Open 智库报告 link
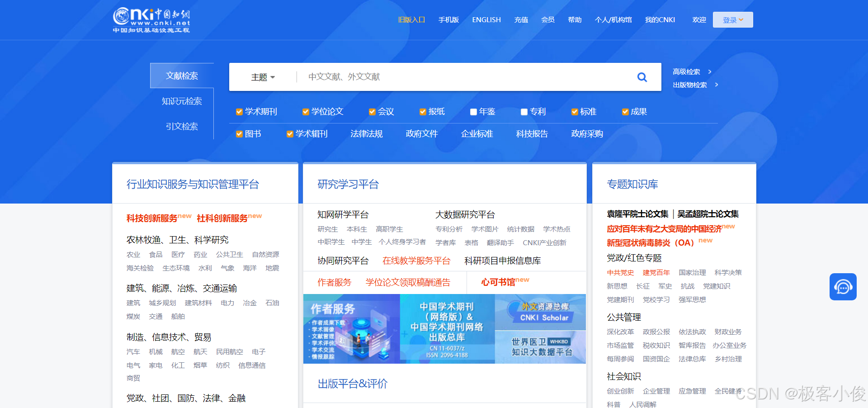The image size is (868, 408). [x=692, y=345]
